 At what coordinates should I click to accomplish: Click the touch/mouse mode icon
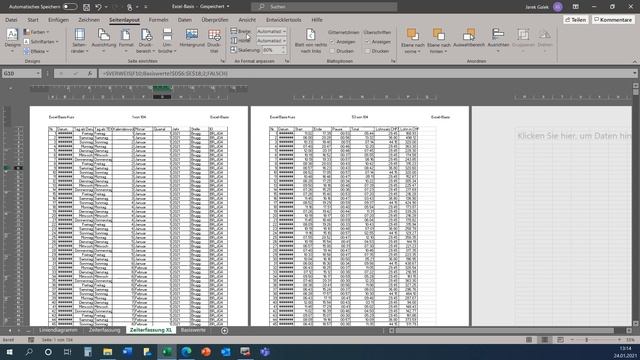[x=129, y=7]
